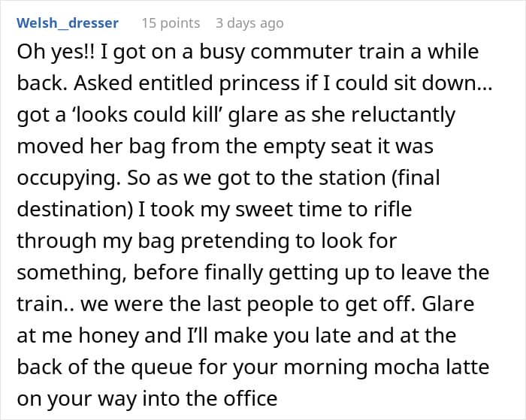Click the word 'rifle' in the comment
Image resolution: width=526 pixels, height=420 pixels.
coord(393,209)
